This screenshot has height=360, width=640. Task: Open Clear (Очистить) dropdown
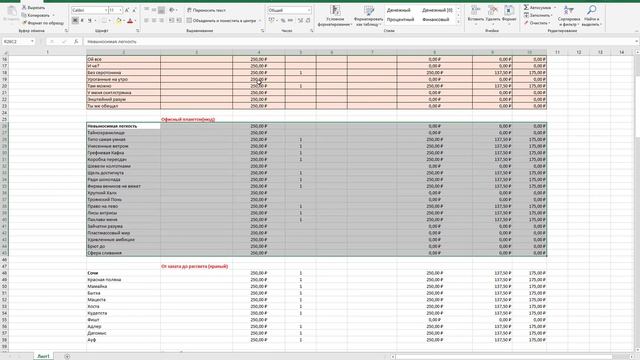pos(537,23)
